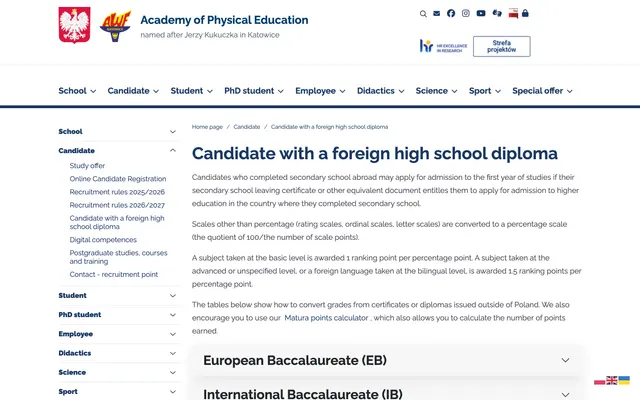640x400 pixels.
Task: Switch language with the Polish flag
Action: 600,380
